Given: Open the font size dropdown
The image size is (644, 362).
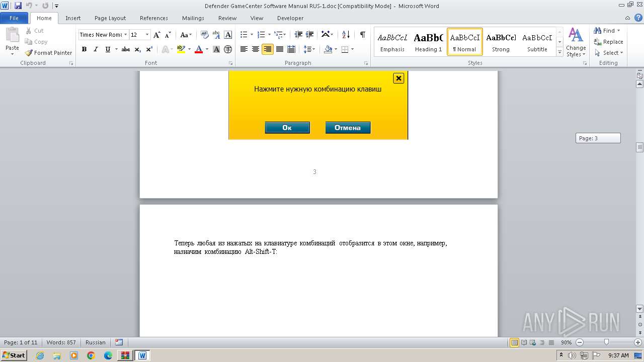Looking at the screenshot, I should (x=147, y=35).
